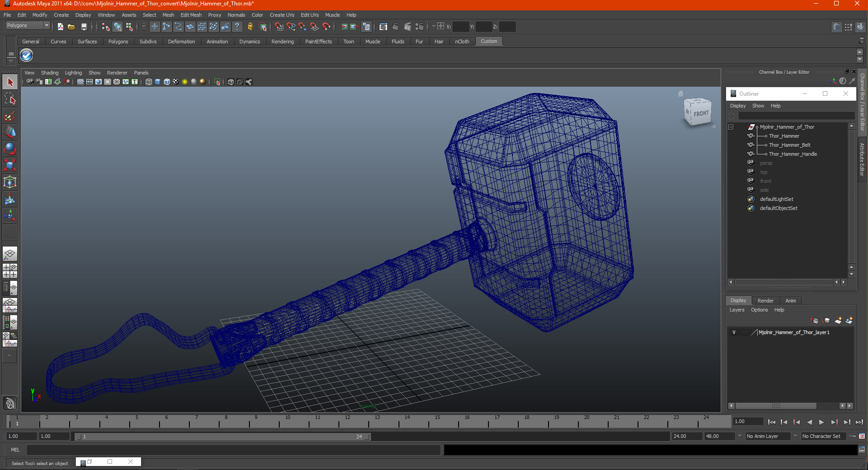Play the animation forwards
Image resolution: width=868 pixels, height=470 pixels.
point(821,422)
